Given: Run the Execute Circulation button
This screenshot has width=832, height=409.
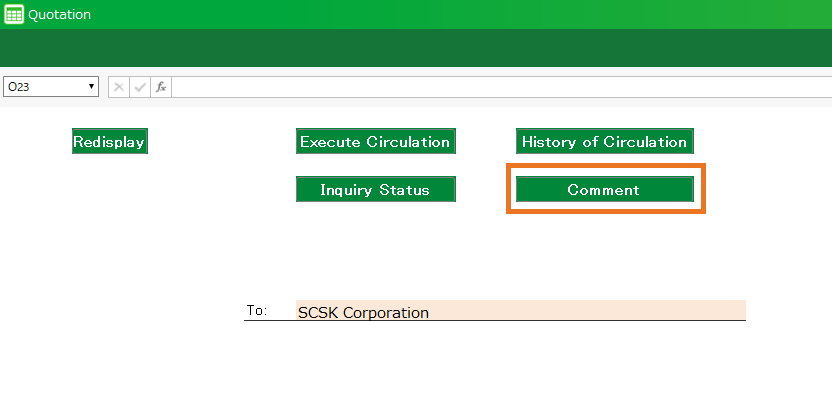Looking at the screenshot, I should (375, 142).
